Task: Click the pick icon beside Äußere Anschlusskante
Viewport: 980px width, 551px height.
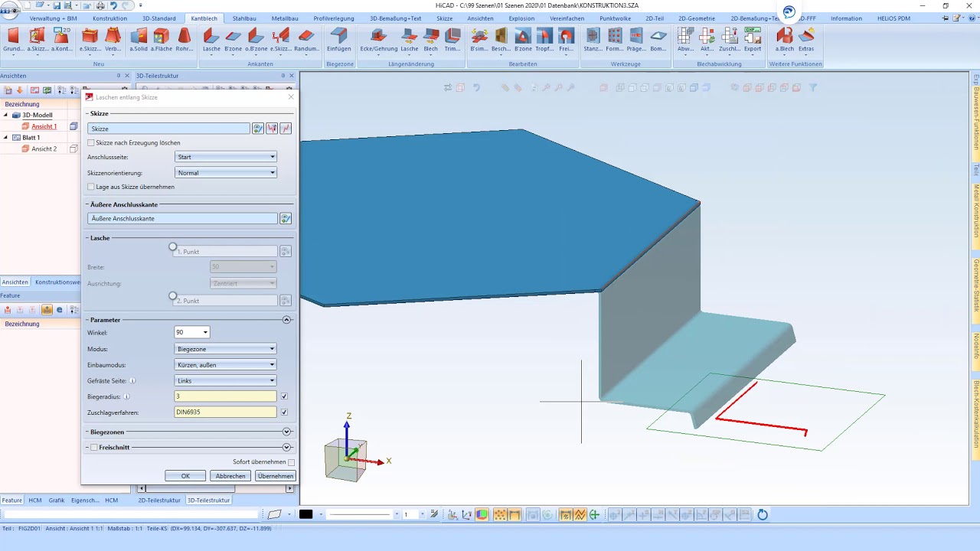Action: pyautogui.click(x=286, y=219)
